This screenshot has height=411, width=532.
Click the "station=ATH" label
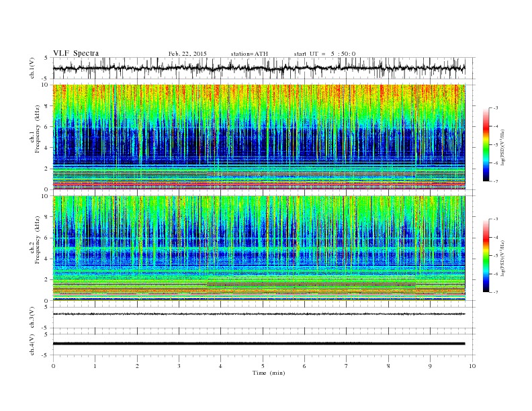point(249,54)
